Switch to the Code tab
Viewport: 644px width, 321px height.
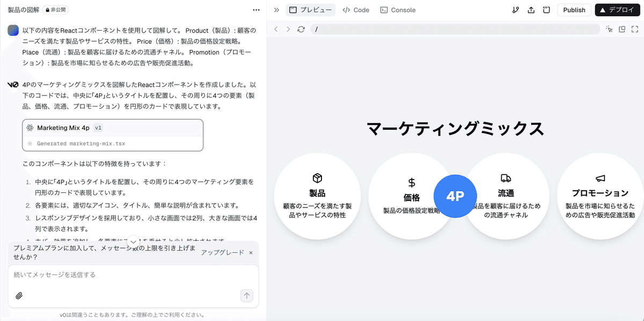click(x=356, y=10)
